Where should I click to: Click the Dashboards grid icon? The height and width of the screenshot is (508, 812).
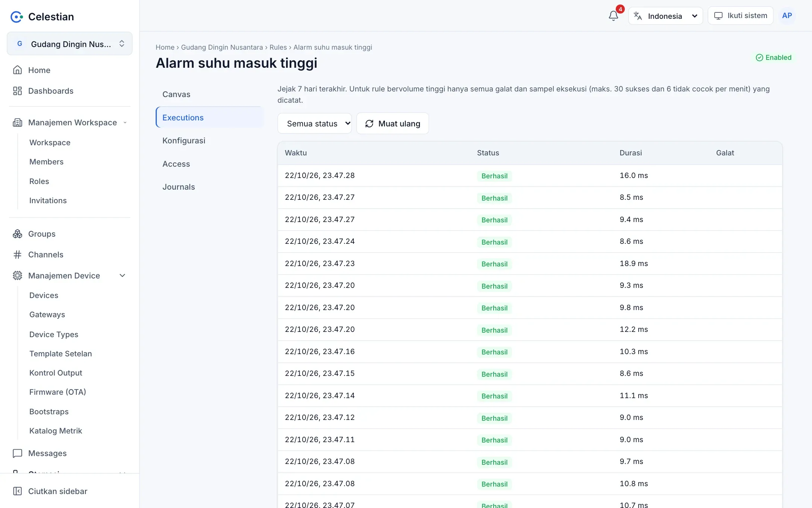[17, 91]
